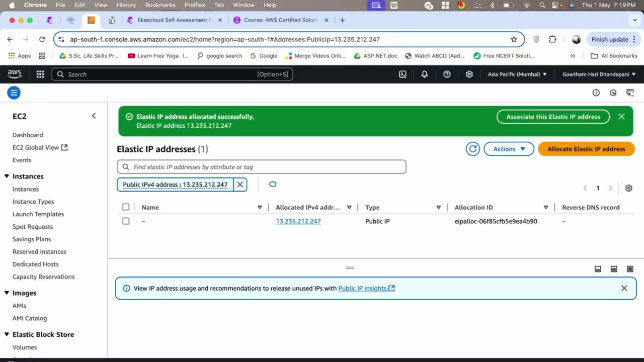Sort by Allocated IPv4 address column
Screen dimensions: 644x362
click(349, 207)
